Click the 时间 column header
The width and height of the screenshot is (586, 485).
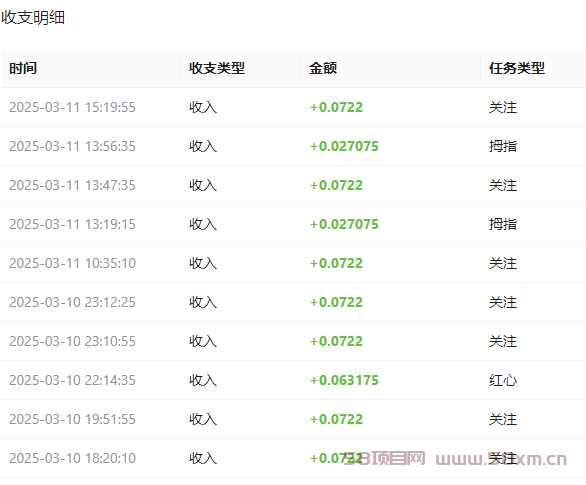click(23, 68)
